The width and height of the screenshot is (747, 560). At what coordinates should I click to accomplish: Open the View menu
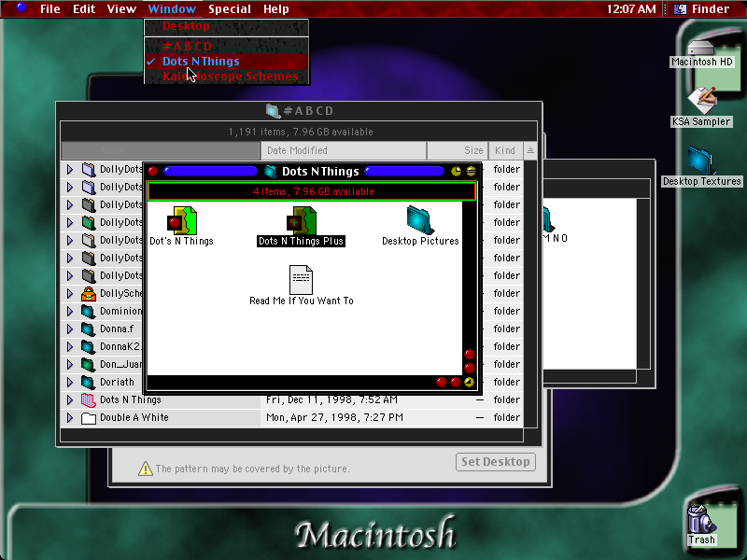click(121, 9)
